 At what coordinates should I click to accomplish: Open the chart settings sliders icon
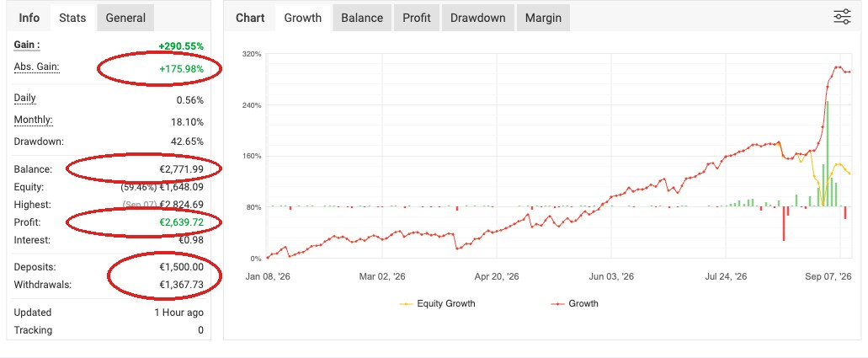click(x=842, y=17)
